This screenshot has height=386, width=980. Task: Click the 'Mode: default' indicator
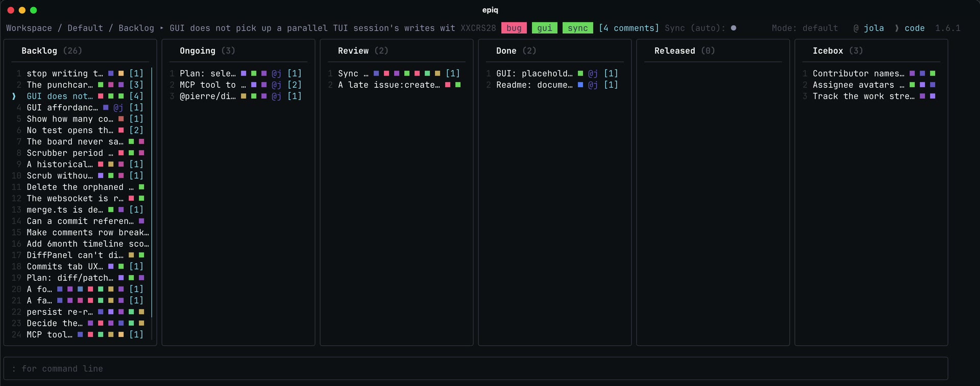coord(805,28)
